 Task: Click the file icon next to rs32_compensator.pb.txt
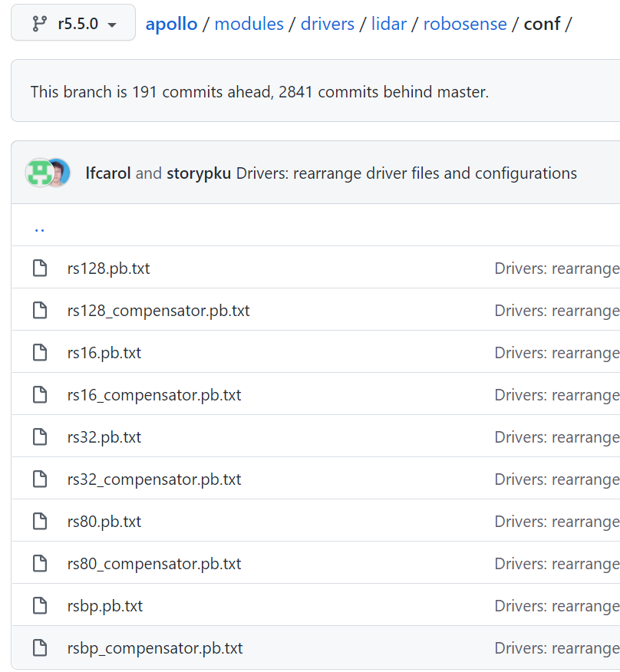pos(40,479)
